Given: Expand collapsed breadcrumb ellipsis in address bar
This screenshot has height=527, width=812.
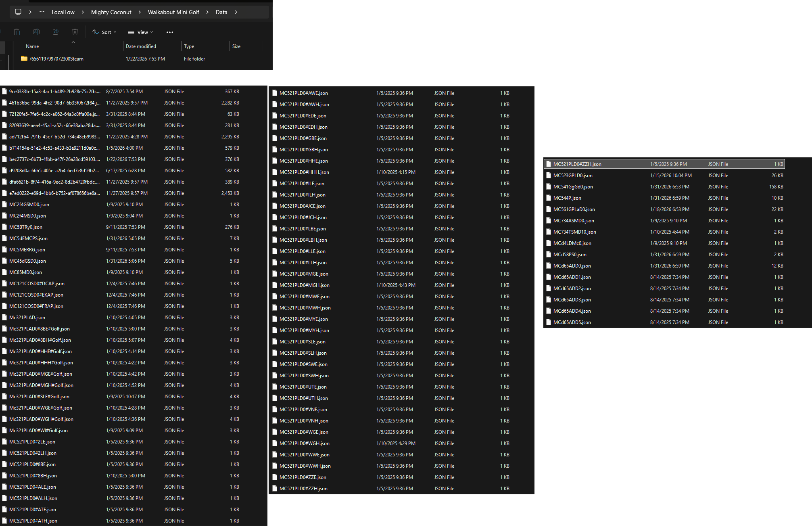Looking at the screenshot, I should 42,12.
